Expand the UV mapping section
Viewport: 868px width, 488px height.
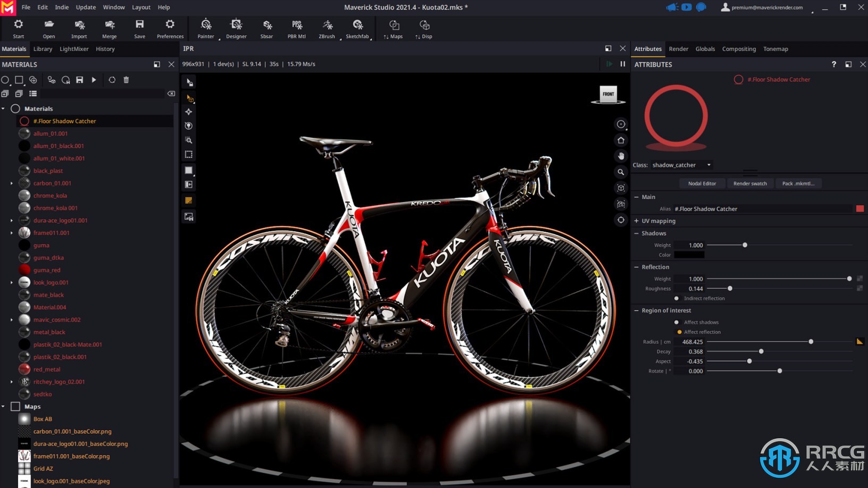pos(636,221)
